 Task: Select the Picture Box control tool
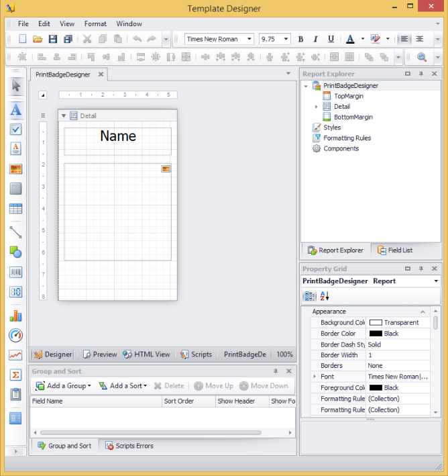[16, 169]
